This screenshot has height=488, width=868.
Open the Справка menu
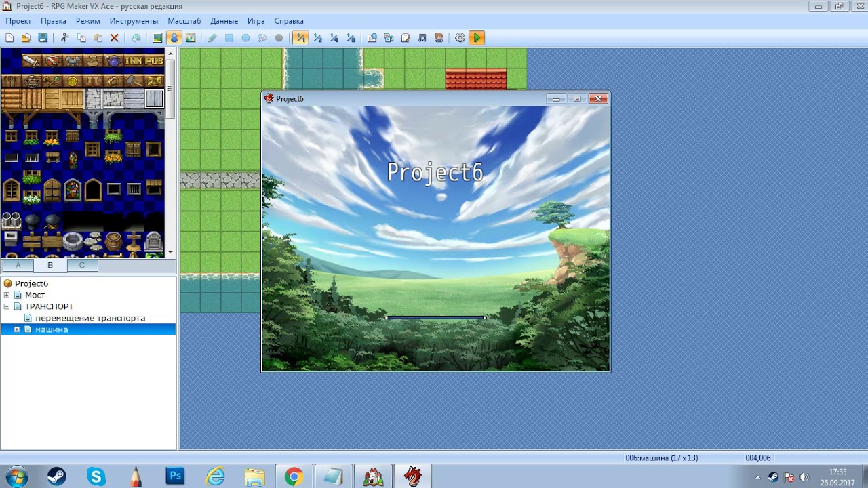pos(289,21)
